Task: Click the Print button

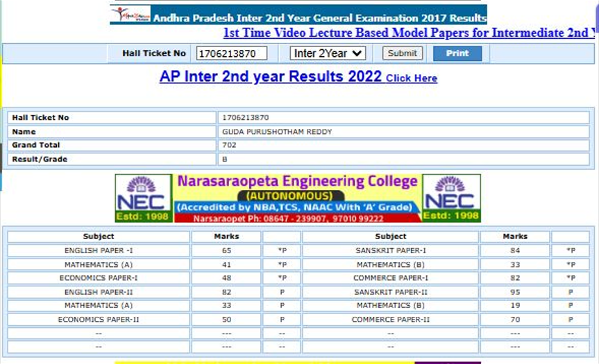Action: pyautogui.click(x=457, y=53)
